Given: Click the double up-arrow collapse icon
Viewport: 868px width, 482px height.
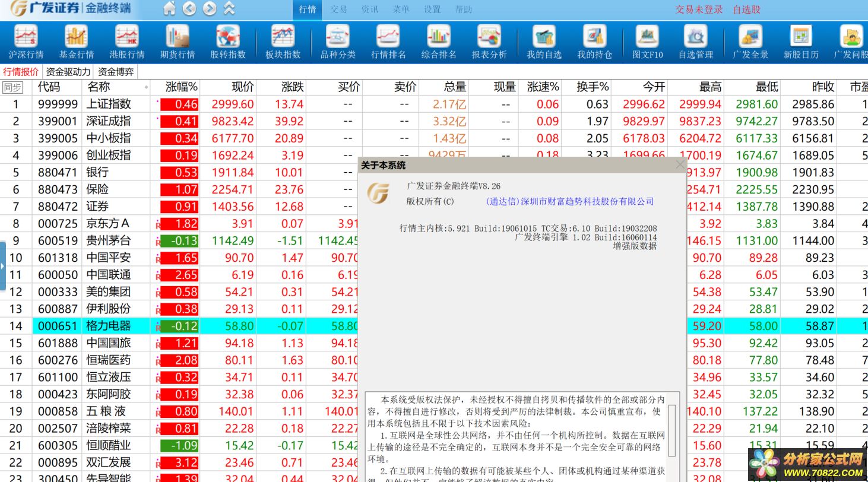Looking at the screenshot, I should tap(229, 9).
